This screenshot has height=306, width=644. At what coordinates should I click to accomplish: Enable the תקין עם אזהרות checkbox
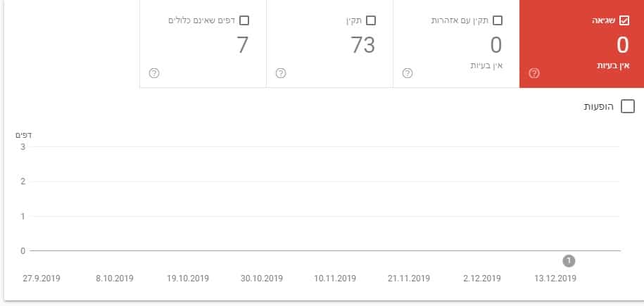pos(498,20)
